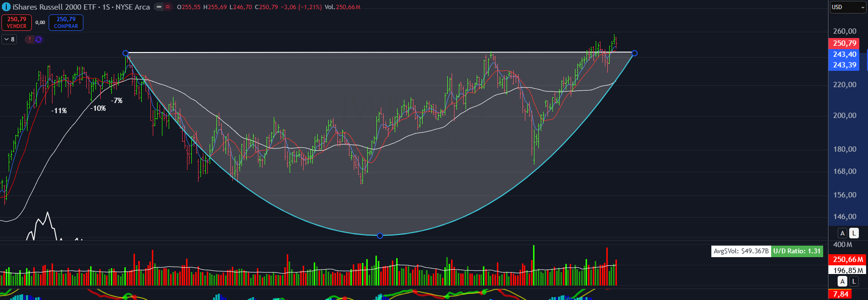Click the red 7,84 indicator value label
The image size is (868, 300).
pyautogui.click(x=841, y=294)
